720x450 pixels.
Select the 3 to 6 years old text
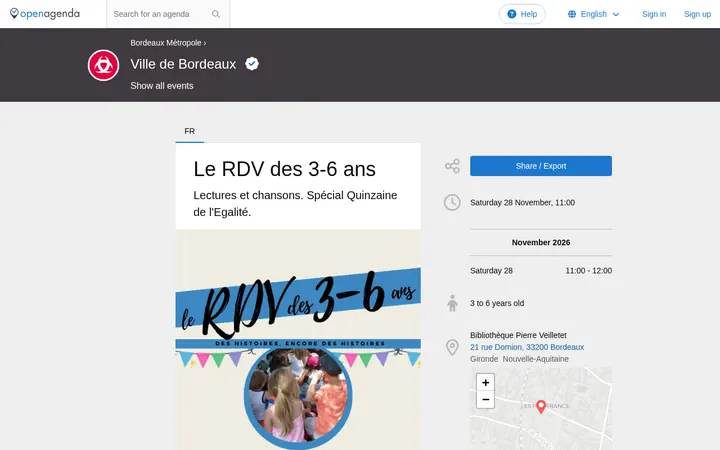[497, 303]
